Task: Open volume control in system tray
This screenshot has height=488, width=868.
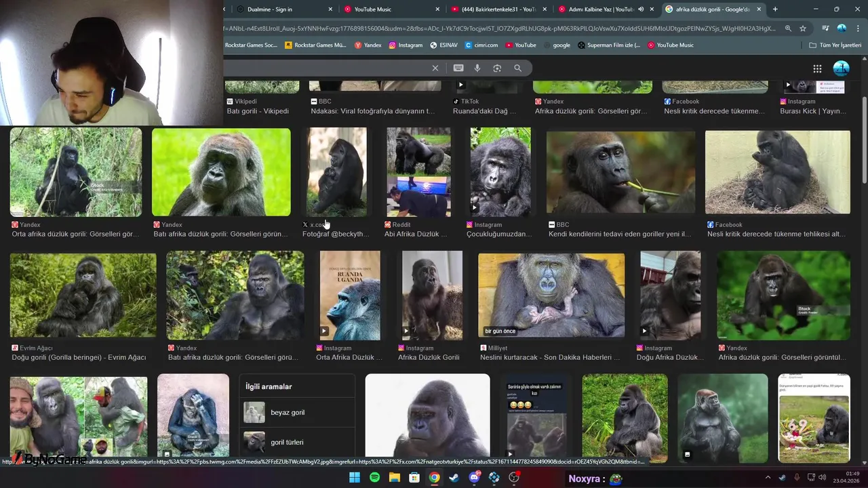Action: click(823, 478)
